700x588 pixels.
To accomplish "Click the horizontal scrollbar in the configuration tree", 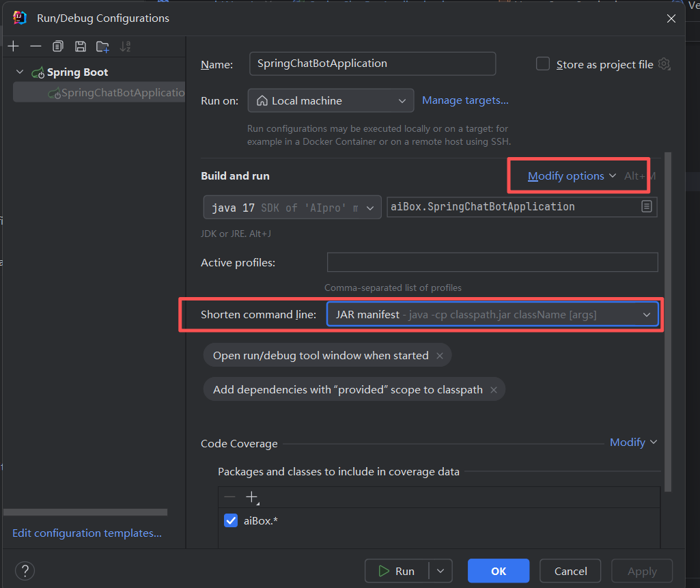I will point(85,512).
